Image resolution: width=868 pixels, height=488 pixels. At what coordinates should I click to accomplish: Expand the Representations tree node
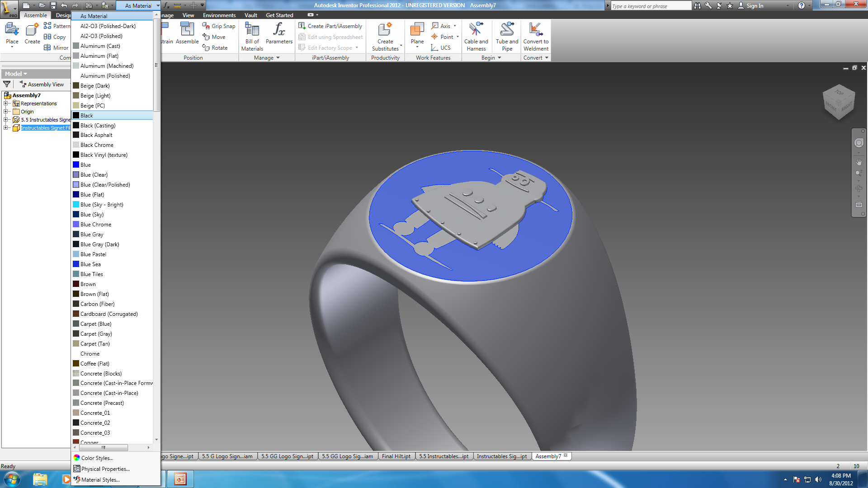pyautogui.click(x=6, y=103)
